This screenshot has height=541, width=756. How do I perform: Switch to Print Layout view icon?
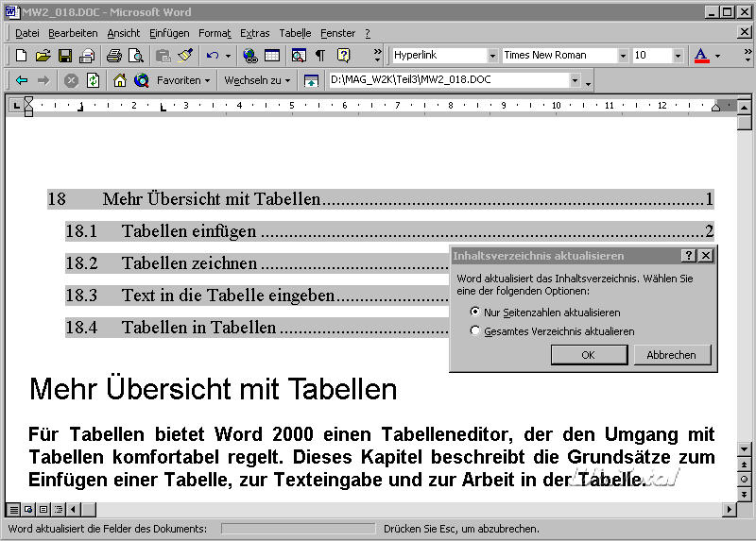pyautogui.click(x=43, y=509)
